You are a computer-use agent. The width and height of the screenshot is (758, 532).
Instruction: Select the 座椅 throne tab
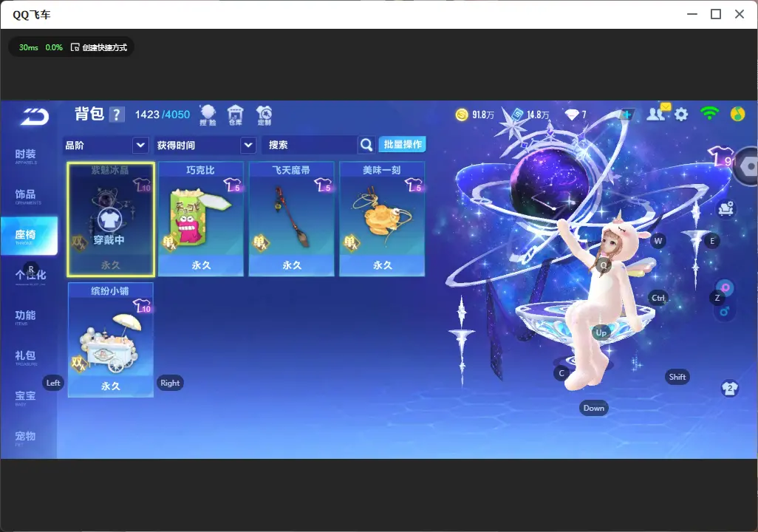click(29, 236)
